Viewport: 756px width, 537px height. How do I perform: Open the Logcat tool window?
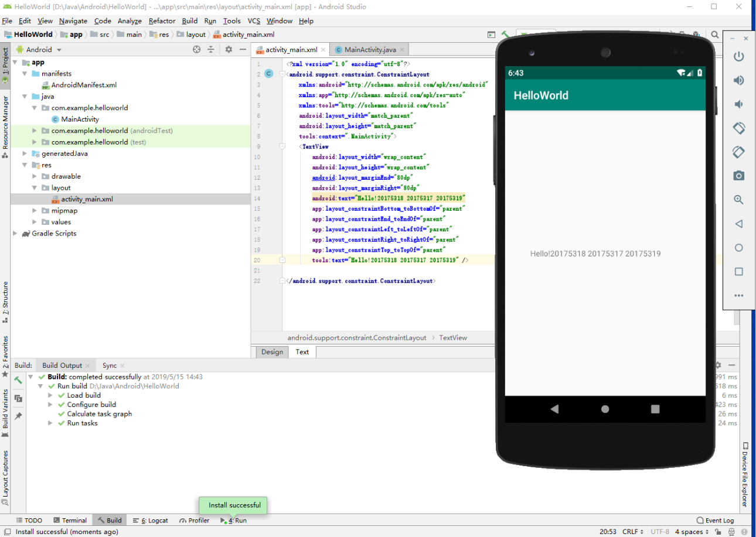point(150,520)
